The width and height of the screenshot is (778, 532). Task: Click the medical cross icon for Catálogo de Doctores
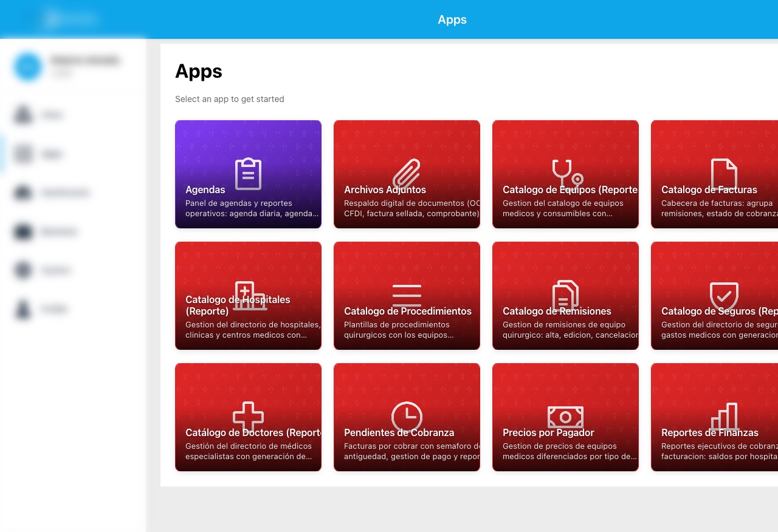click(248, 417)
